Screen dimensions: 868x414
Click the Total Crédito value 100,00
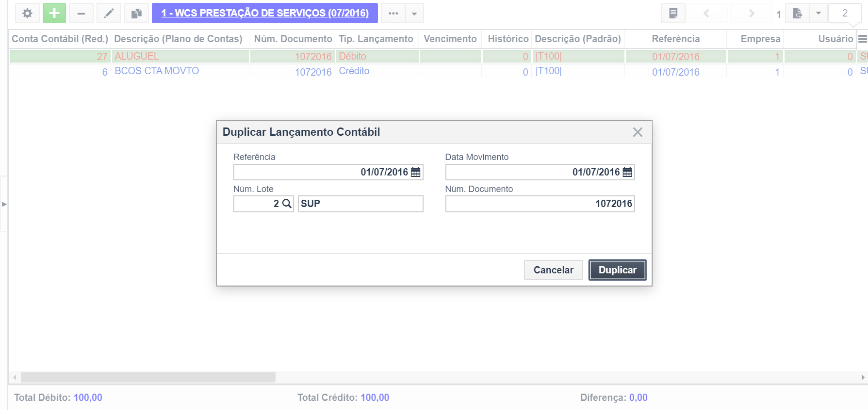click(x=375, y=398)
